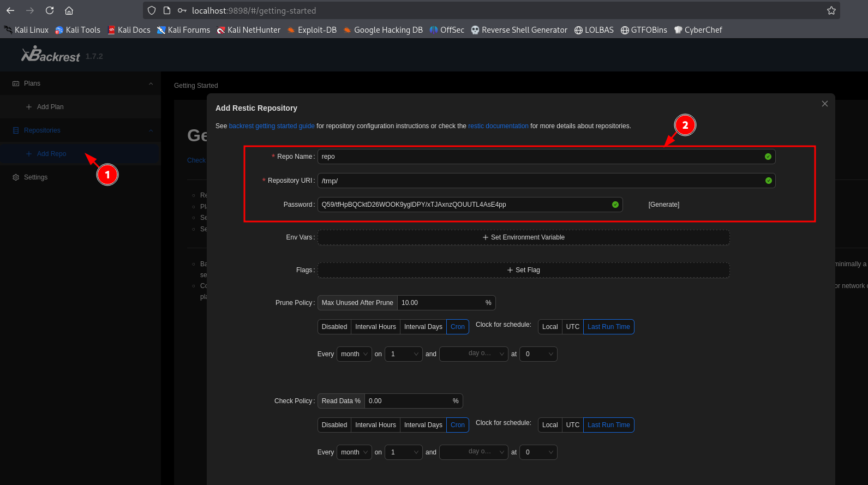Image resolution: width=868 pixels, height=485 pixels.
Task: Click the browser reload icon
Action: tap(50, 10)
